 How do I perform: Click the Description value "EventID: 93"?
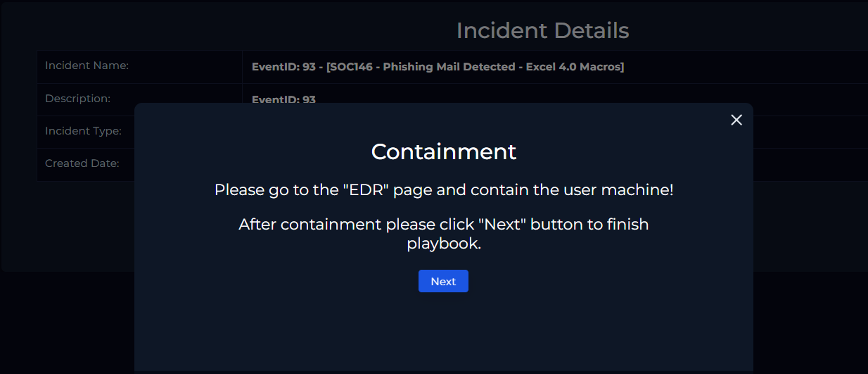(283, 99)
